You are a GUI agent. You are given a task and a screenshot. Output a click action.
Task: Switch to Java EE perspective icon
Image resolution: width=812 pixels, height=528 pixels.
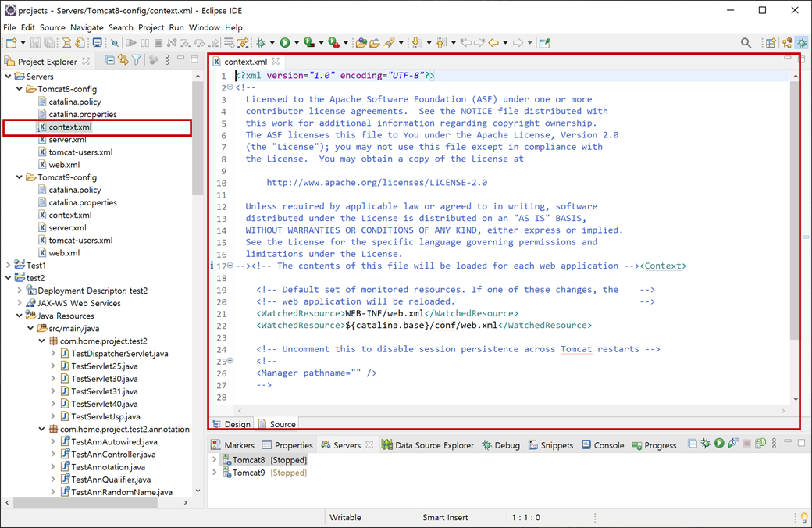point(787,43)
